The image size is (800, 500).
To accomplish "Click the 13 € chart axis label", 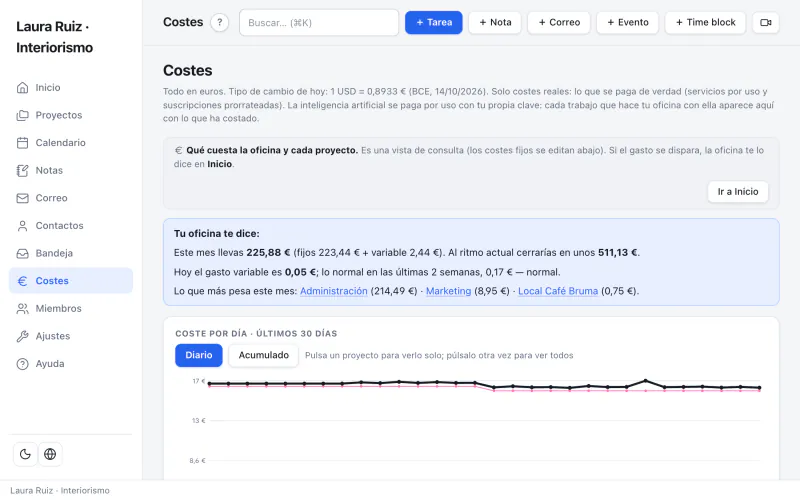I will tap(198, 420).
